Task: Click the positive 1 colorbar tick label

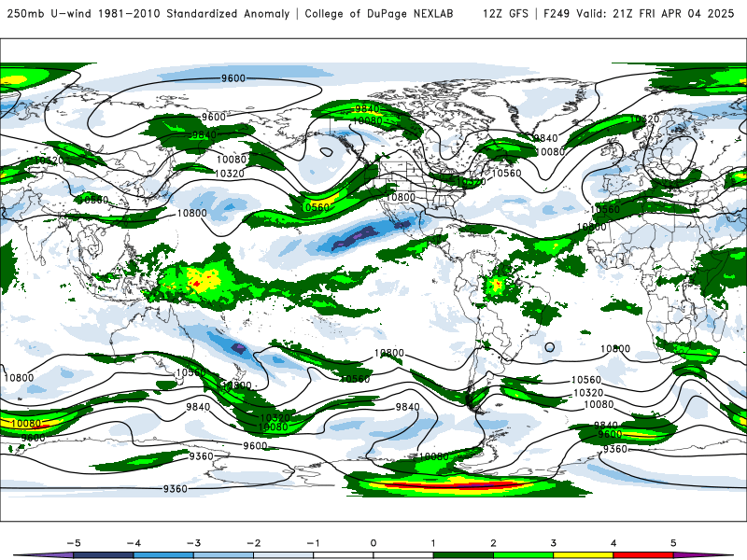Action: 433,543
